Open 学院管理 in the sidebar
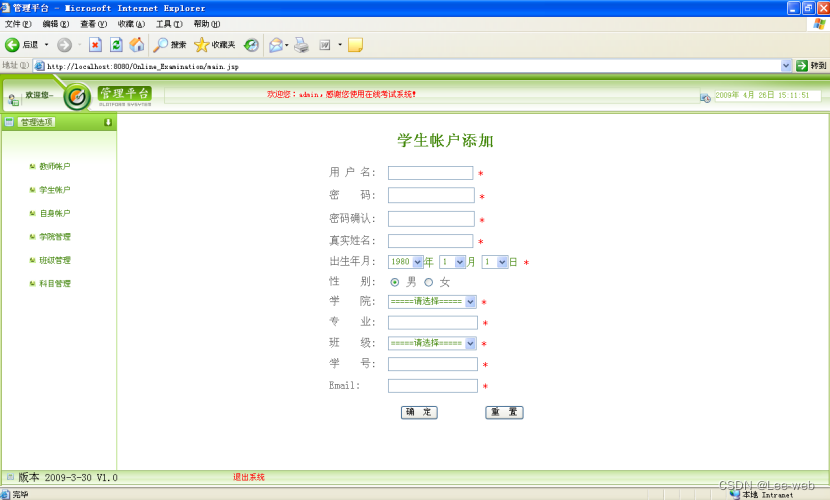This screenshot has height=500, width=830. coord(55,237)
